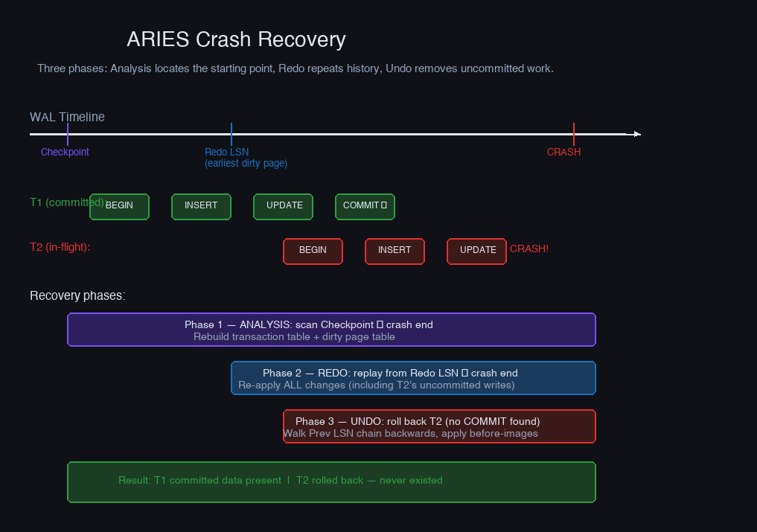Select the red T2 BEGIN box
The width and height of the screenshot is (757, 532).
point(313,251)
